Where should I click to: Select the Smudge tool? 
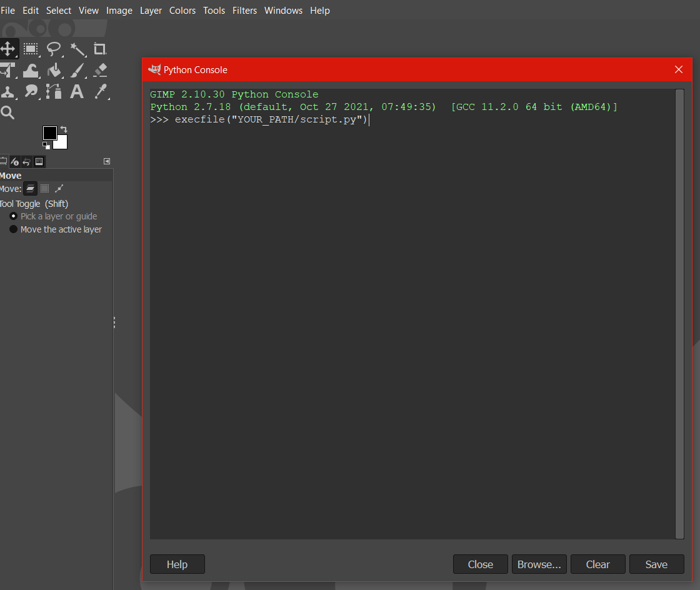click(31, 92)
